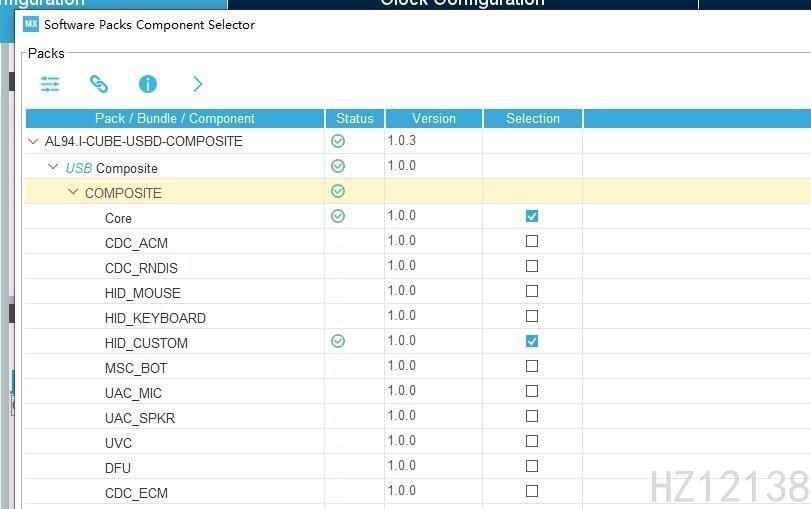Select the HID_MOUSE component name
Viewport: 811px width, 509px height.
[x=143, y=293]
